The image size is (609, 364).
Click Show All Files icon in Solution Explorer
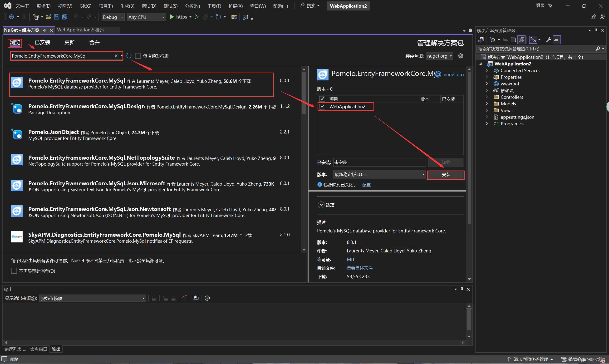click(521, 40)
